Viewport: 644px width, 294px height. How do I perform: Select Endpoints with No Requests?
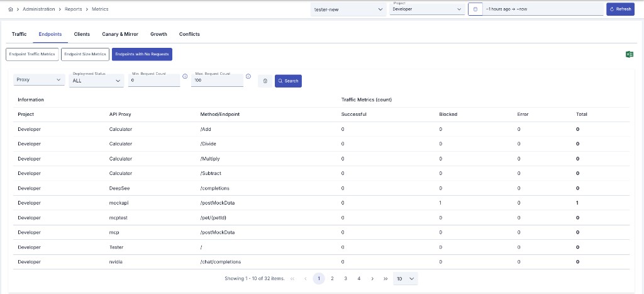click(x=142, y=54)
